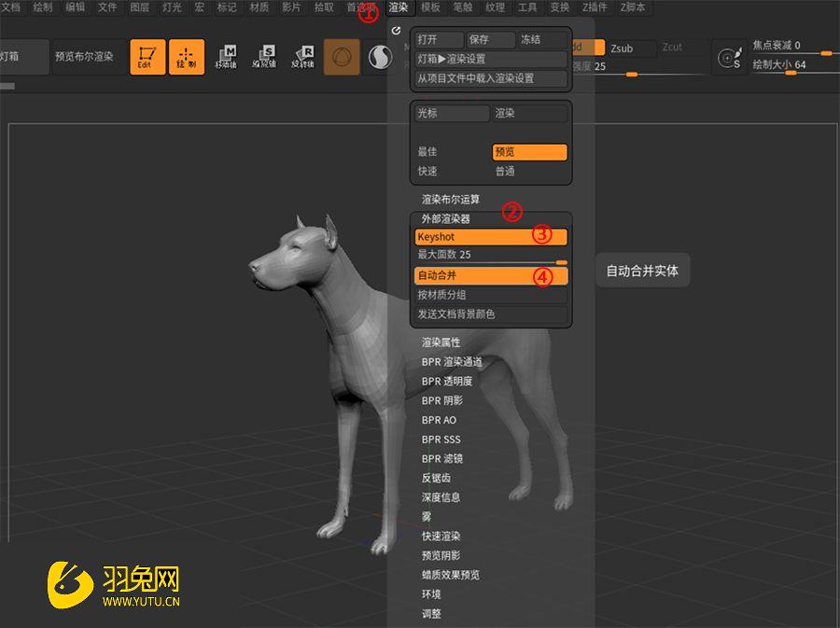Select the Edit mode icon
The height and width of the screenshot is (628, 840).
147,58
